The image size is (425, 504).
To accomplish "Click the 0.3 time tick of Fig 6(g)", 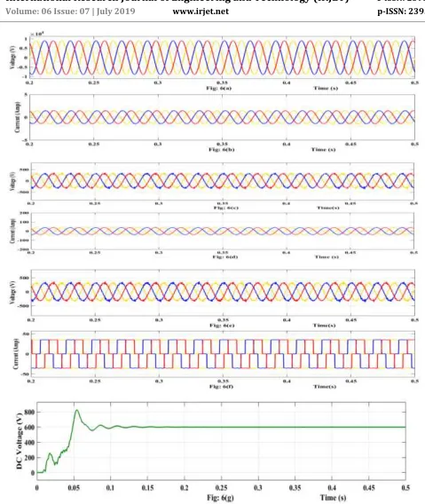I will [x=258, y=488].
